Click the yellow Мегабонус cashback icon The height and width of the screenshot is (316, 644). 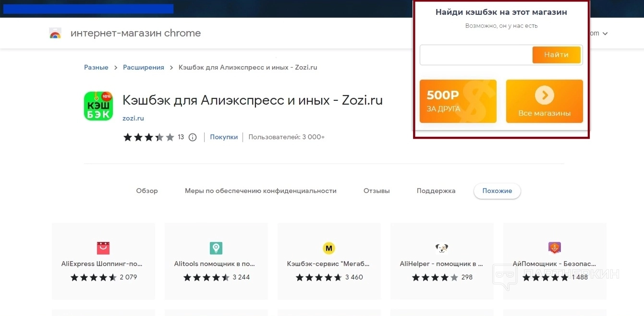click(329, 248)
